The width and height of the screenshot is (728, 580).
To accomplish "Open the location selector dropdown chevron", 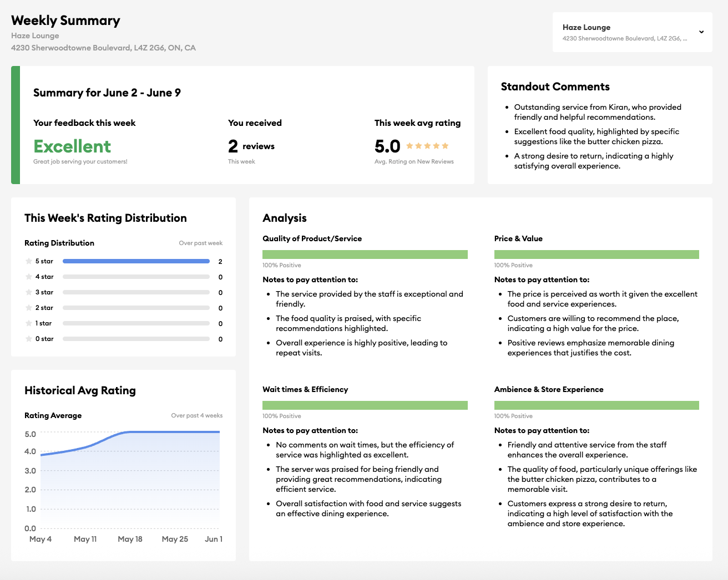I will pyautogui.click(x=701, y=32).
